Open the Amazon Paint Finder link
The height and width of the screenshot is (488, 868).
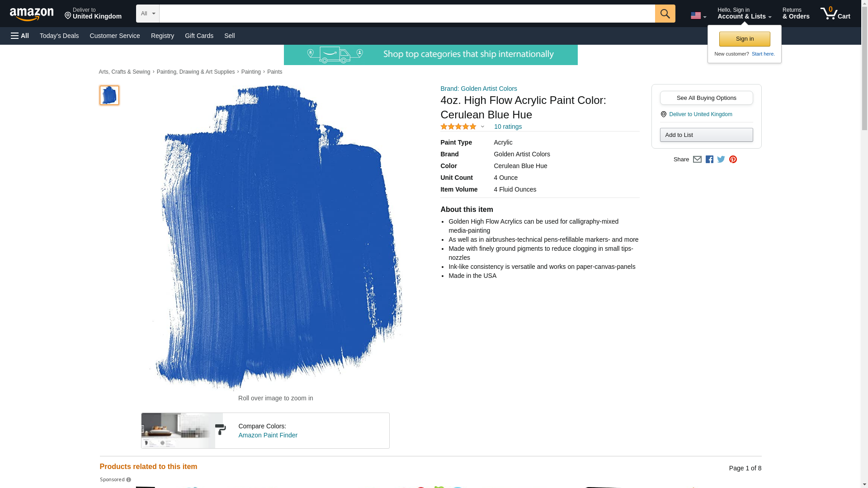point(268,435)
